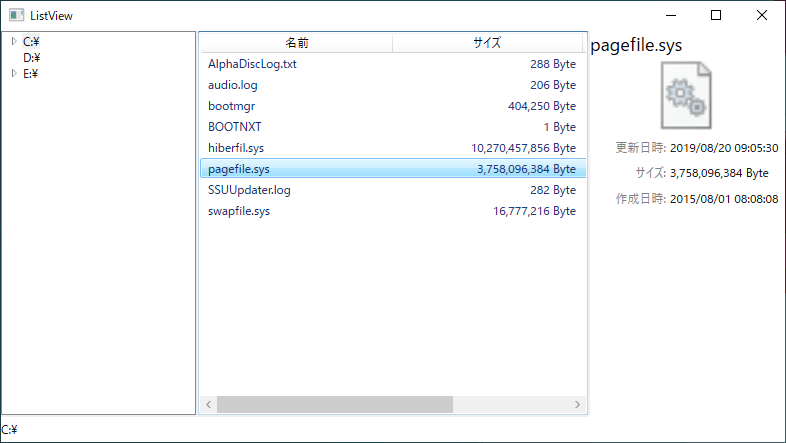The image size is (786, 443).
Task: Click the 作成日時 value 2015/08/01 08:08:08
Action: coord(724,199)
